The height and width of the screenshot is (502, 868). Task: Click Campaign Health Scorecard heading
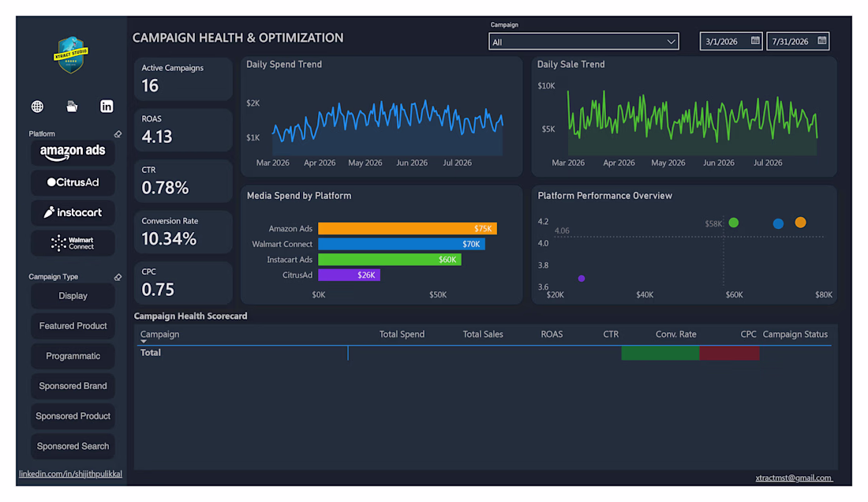(x=190, y=316)
